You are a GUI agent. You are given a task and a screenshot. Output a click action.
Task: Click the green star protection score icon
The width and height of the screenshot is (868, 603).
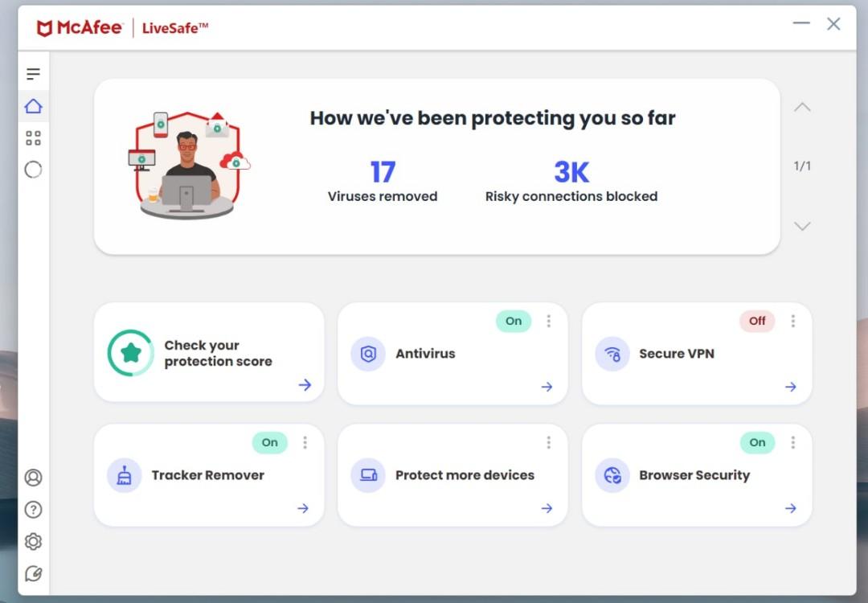click(x=131, y=353)
